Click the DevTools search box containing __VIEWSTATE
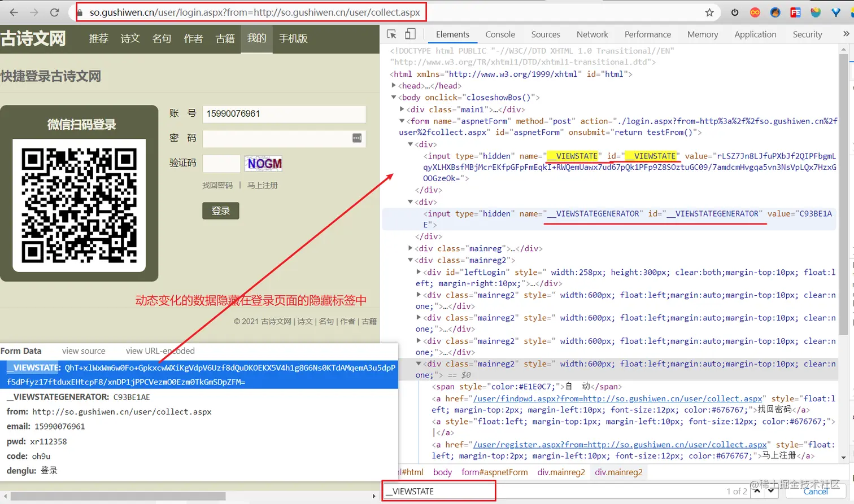 (x=439, y=491)
